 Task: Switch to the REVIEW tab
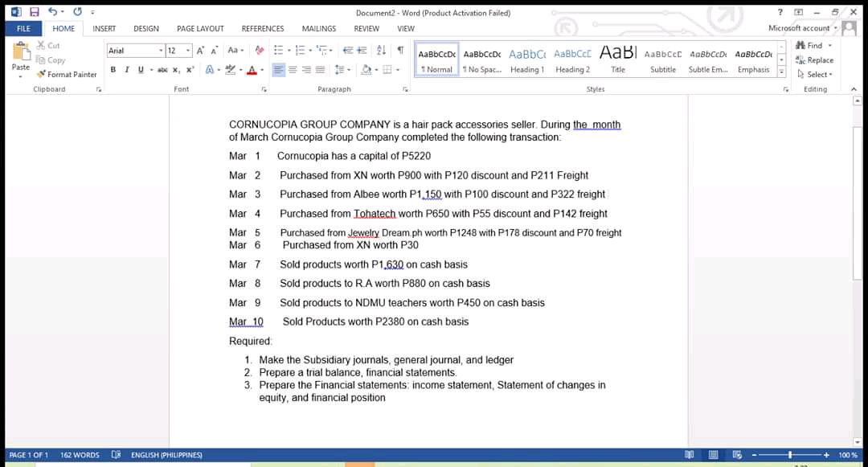tap(366, 29)
